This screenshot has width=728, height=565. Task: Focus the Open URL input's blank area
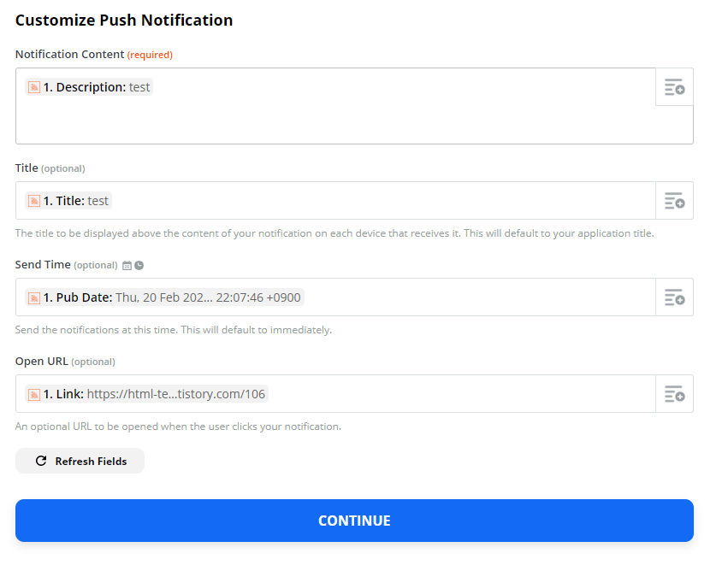[x=462, y=394]
